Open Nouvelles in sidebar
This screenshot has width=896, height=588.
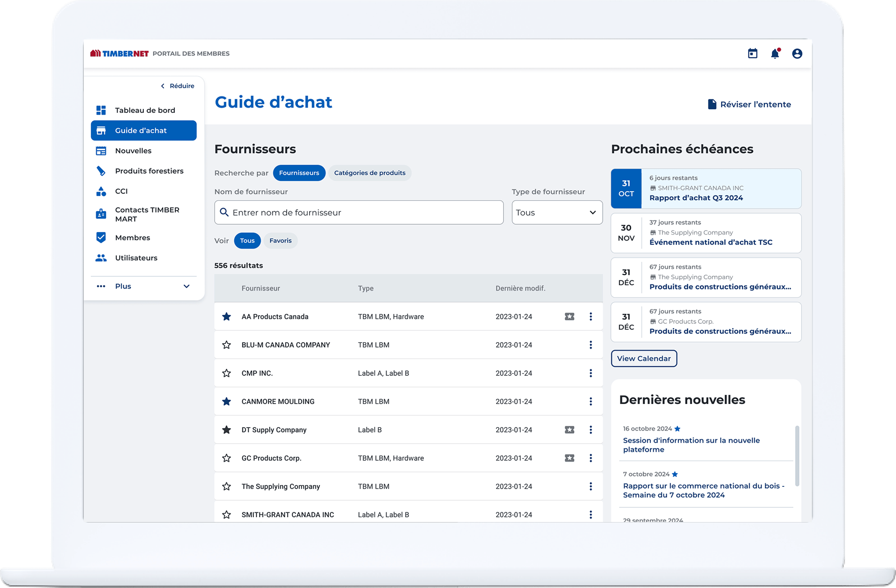[133, 150]
